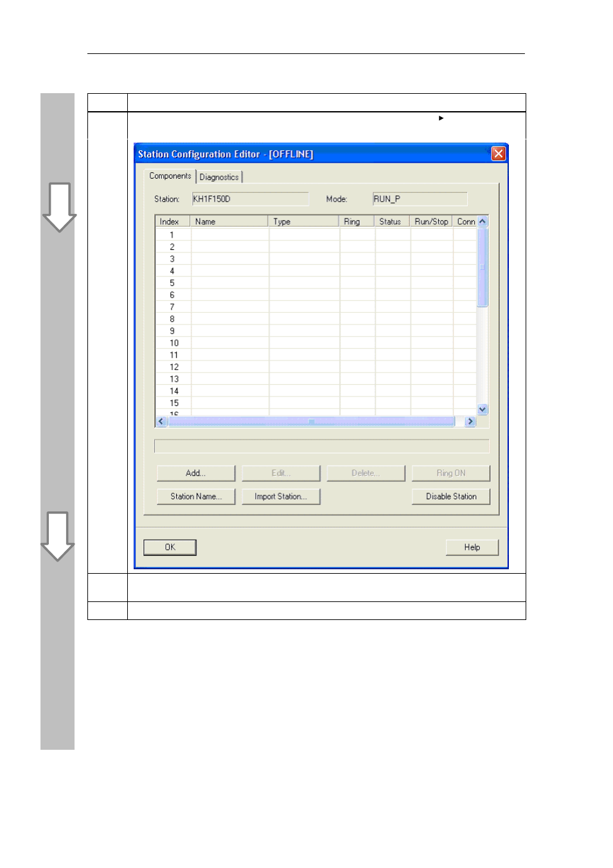Click the horizontal scroll left arrow
Viewport: 613px width, 868px height.
pos(161,421)
